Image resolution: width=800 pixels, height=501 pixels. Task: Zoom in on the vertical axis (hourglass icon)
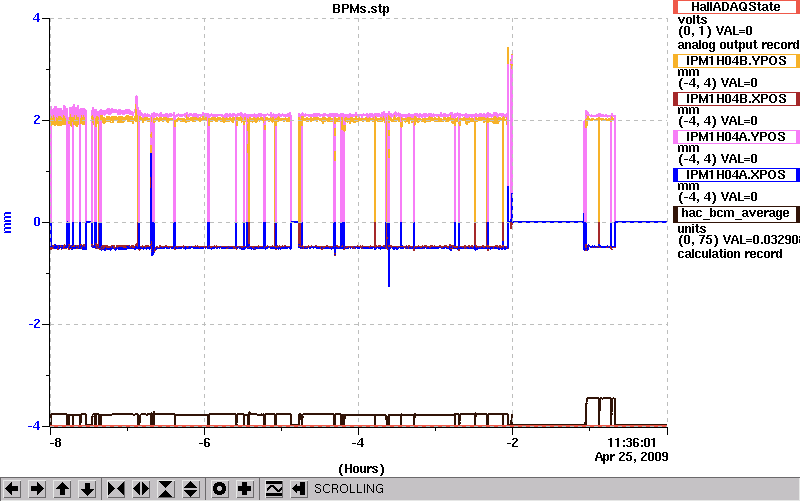[x=166, y=489]
